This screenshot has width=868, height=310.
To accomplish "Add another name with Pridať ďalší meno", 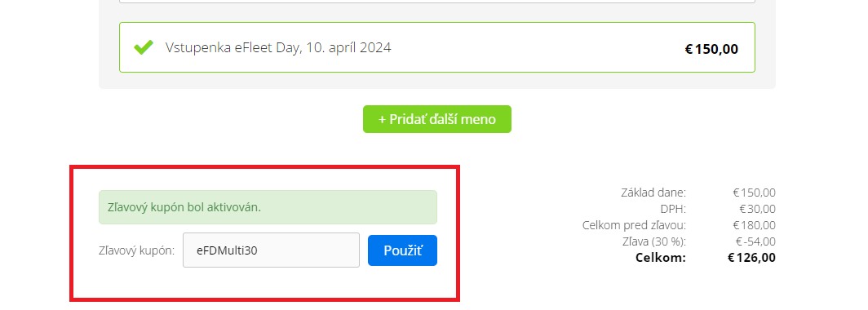I will tap(437, 119).
